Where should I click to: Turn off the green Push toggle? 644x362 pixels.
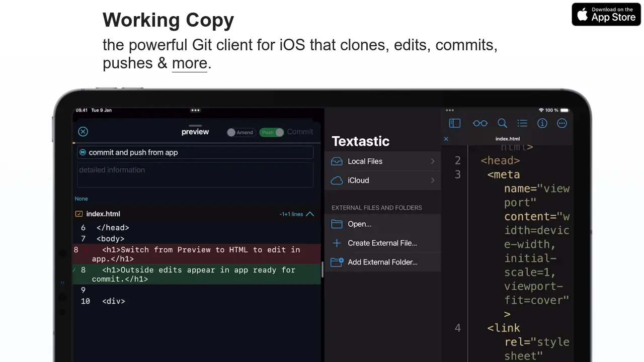coord(272,132)
